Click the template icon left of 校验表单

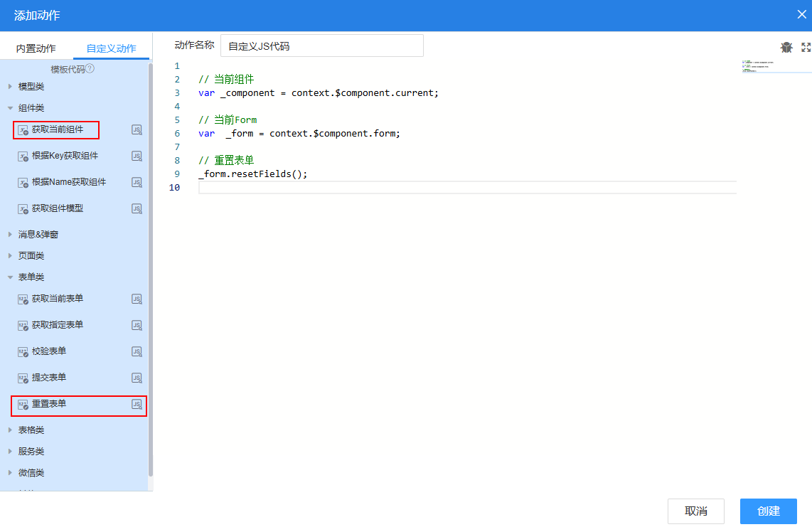pos(23,352)
